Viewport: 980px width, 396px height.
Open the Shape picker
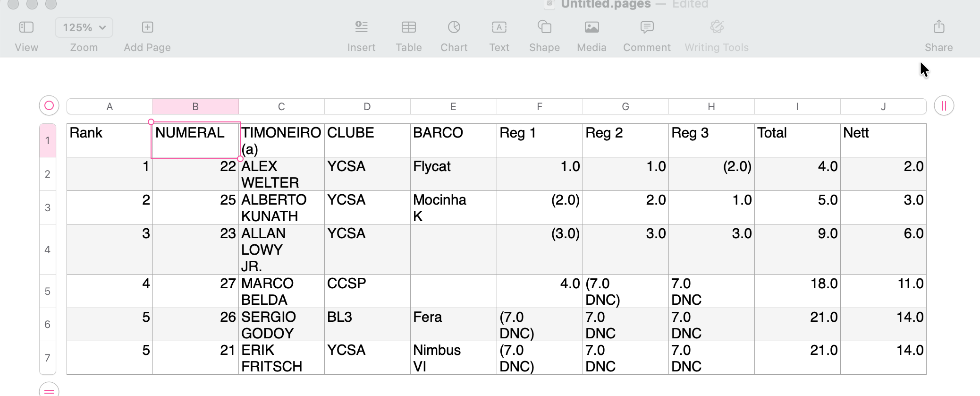pyautogui.click(x=544, y=27)
